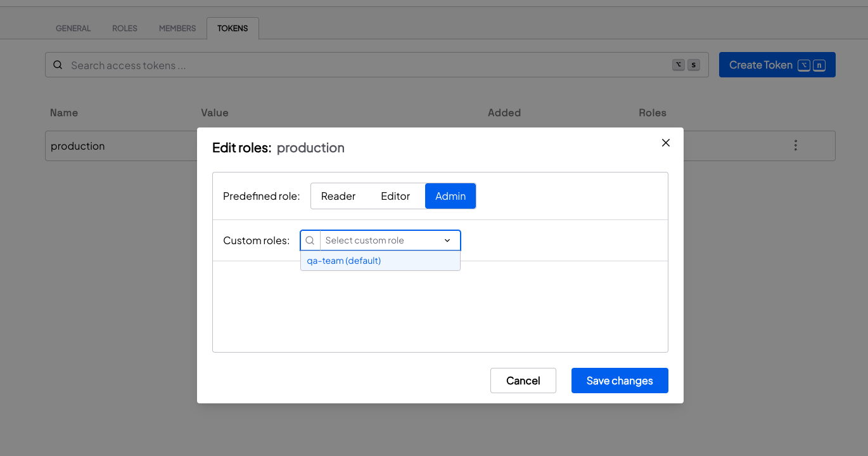
Task: Close the Edit roles dialog
Action: tap(665, 143)
